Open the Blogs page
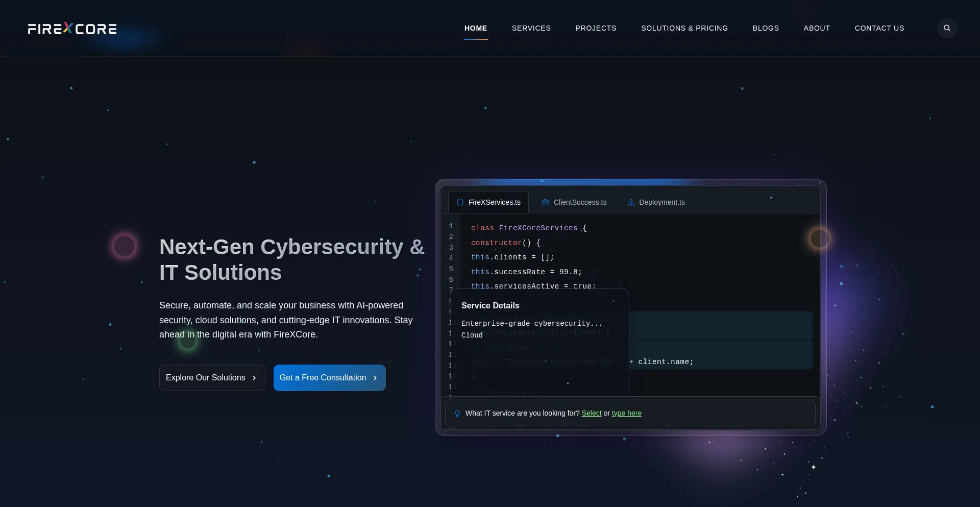Viewport: 980px width, 507px height. (x=766, y=28)
